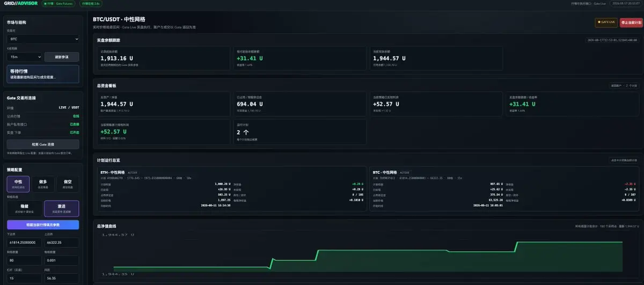644x285 pixels.
Task: Click the Gate Futures market status badge
Action: click(59, 3)
